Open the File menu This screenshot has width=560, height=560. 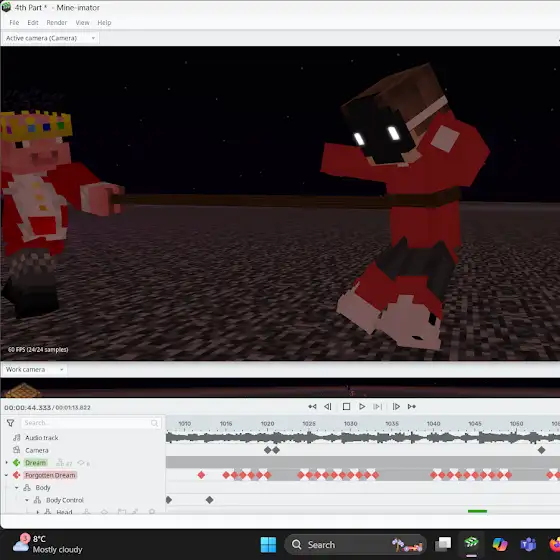coord(14,22)
